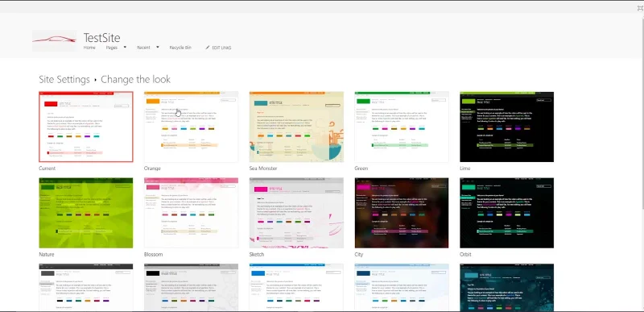Click the pencil icon beside EDIT LINKS

[x=208, y=48]
